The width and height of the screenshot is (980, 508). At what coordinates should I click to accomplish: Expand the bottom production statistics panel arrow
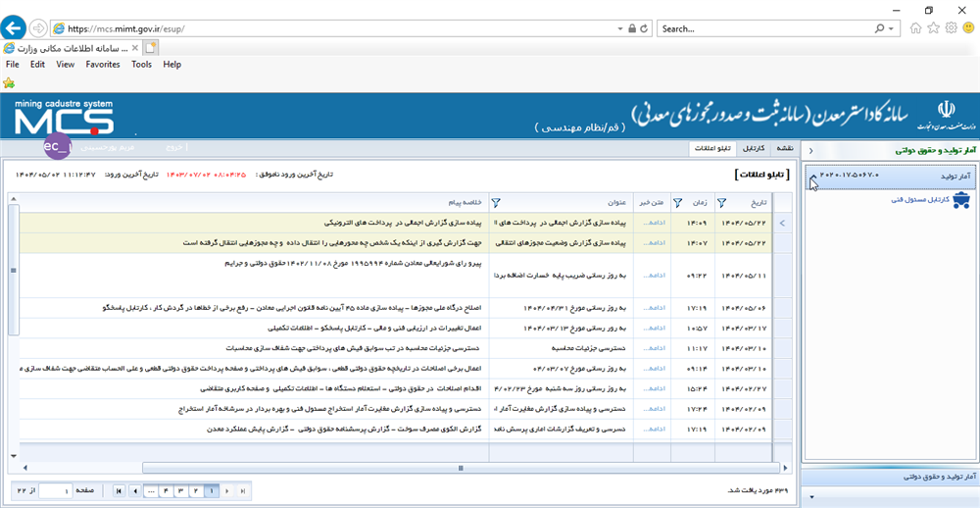810,497
